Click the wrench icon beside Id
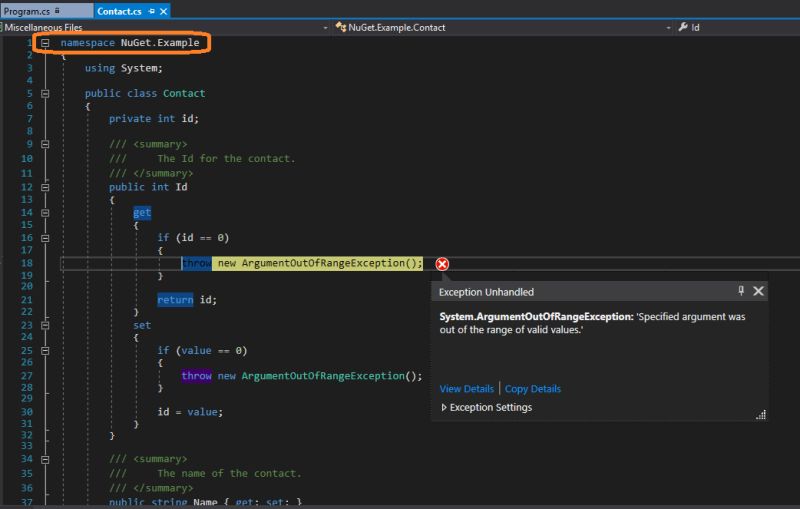Viewport: 800px width, 509px height. [683, 27]
